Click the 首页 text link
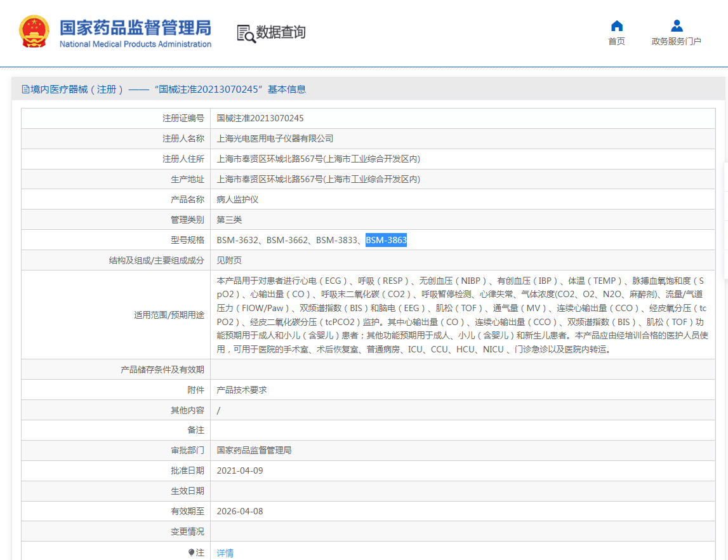The image size is (728, 560). pos(616,41)
